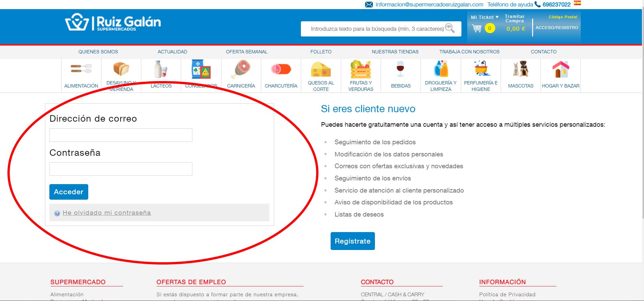644x301 pixels.
Task: Open the Mascotas pets icon
Action: click(x=521, y=69)
